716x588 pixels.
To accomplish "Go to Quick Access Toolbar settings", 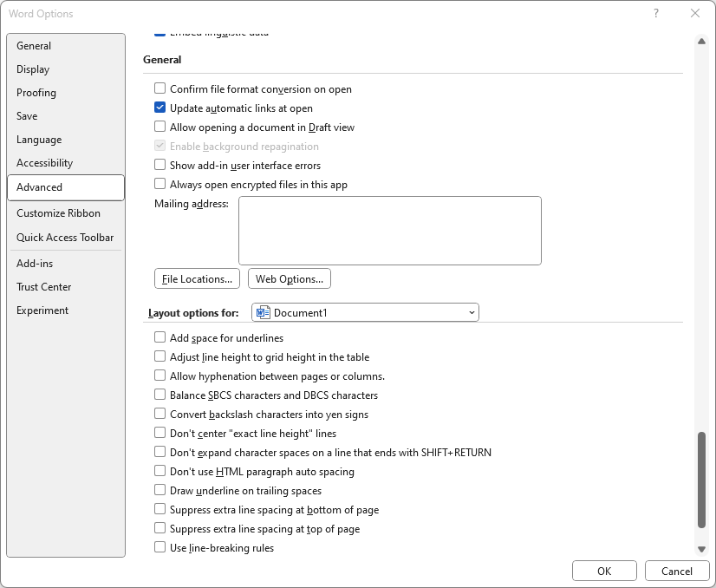I will tap(65, 238).
